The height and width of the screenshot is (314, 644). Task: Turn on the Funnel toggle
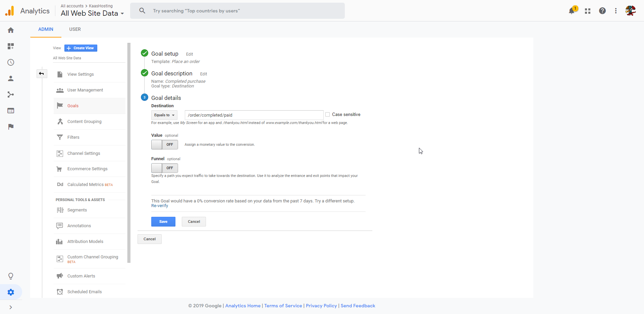click(164, 168)
